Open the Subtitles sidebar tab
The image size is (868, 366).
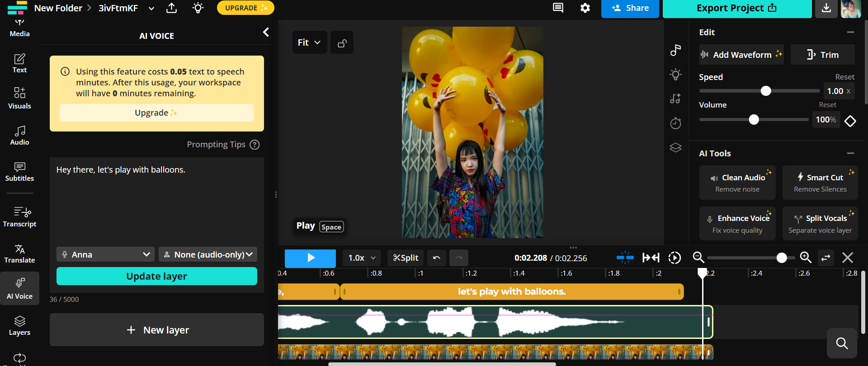pos(19,172)
